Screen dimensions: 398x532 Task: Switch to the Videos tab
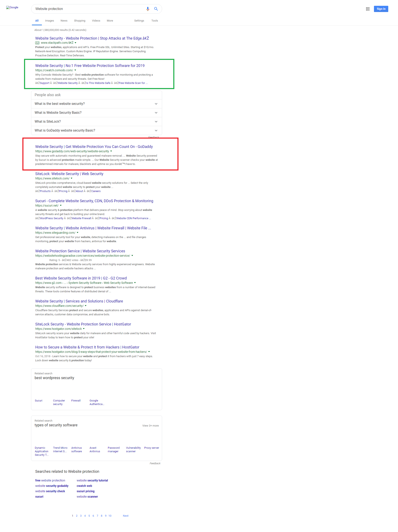coord(96,21)
